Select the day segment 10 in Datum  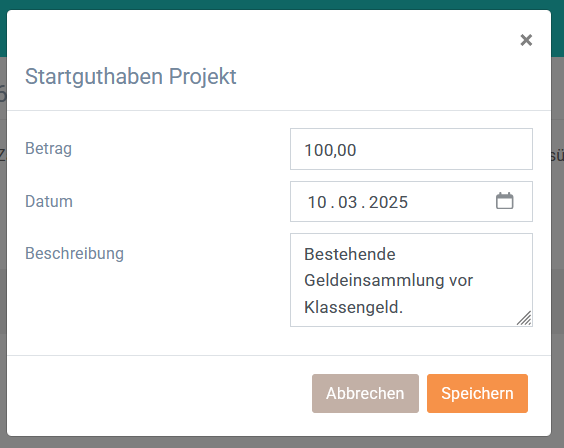pyautogui.click(x=317, y=202)
